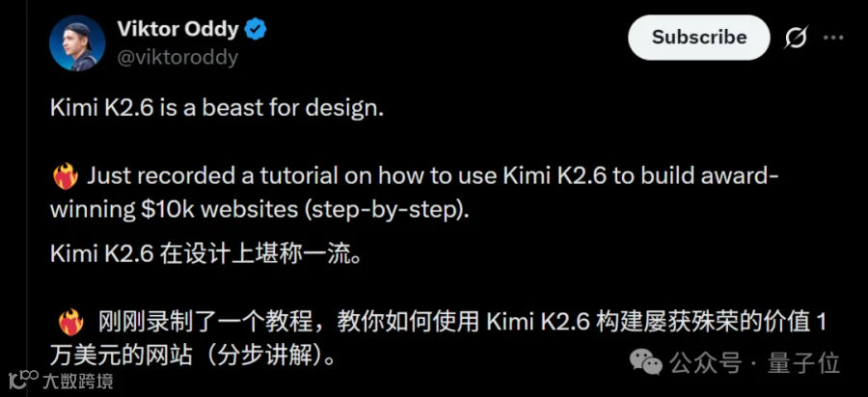The width and height of the screenshot is (868, 397).
Task: Click the 公众号 watermark label
Action: [705, 363]
